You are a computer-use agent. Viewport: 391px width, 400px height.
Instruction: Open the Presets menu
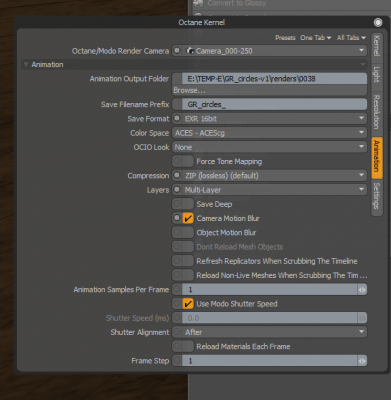285,38
